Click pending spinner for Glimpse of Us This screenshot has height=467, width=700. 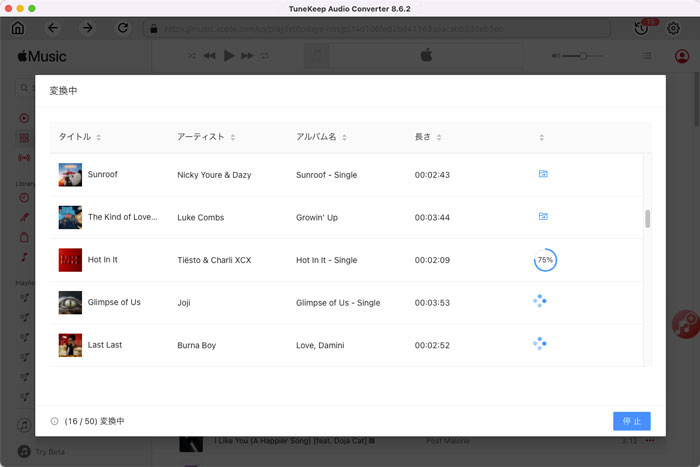[540, 301]
